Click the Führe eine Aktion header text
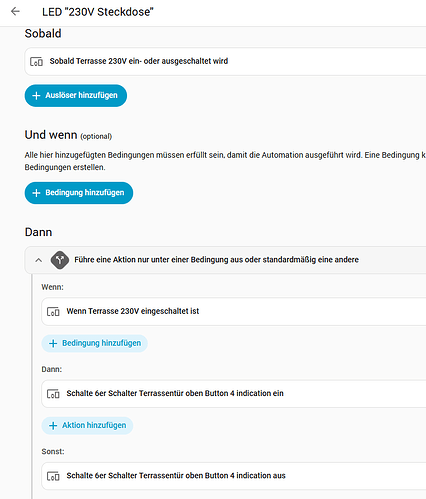The width and height of the screenshot is (426, 499). click(x=216, y=260)
